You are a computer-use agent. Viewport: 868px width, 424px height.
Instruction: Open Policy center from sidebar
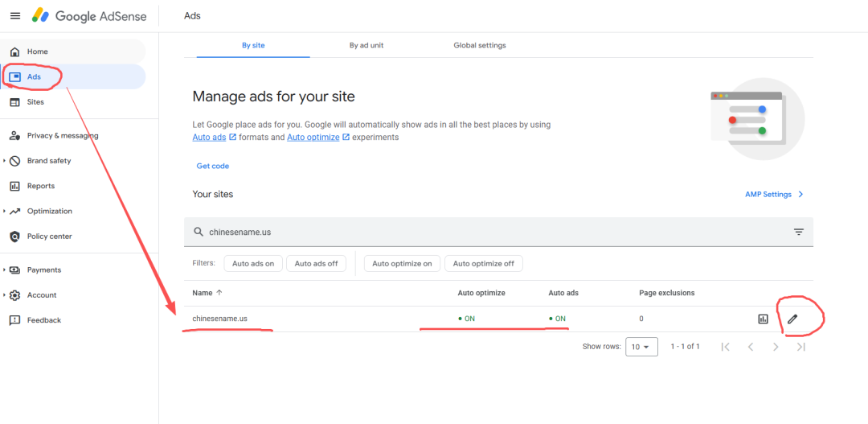point(49,237)
